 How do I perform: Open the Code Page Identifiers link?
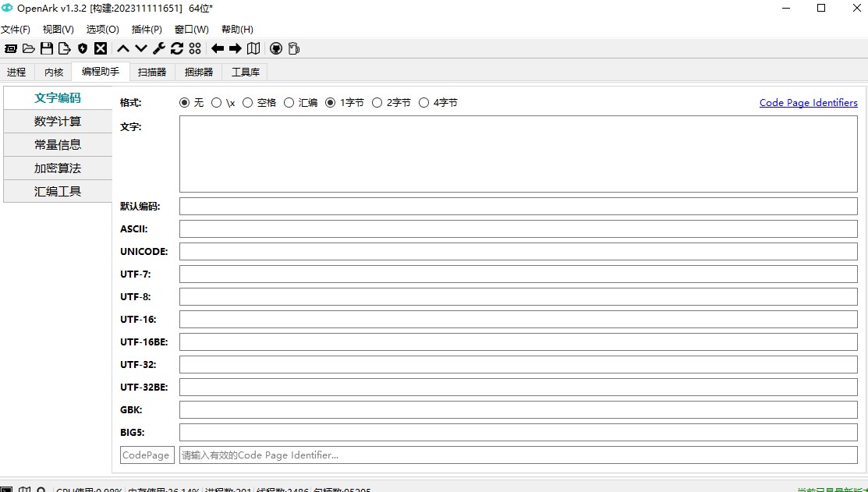[808, 103]
